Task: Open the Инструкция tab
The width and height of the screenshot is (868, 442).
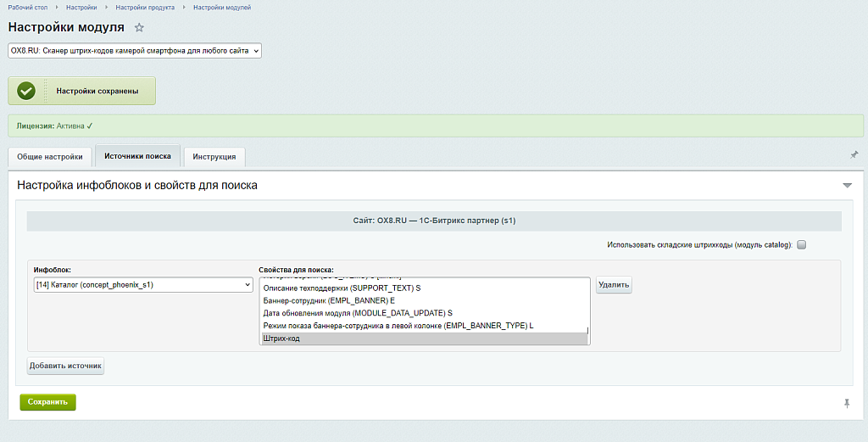Action: pyautogui.click(x=214, y=157)
